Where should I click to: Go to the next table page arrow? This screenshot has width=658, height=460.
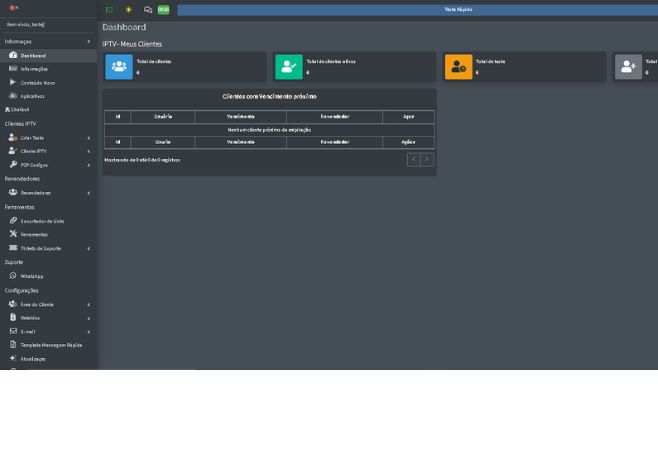click(427, 160)
